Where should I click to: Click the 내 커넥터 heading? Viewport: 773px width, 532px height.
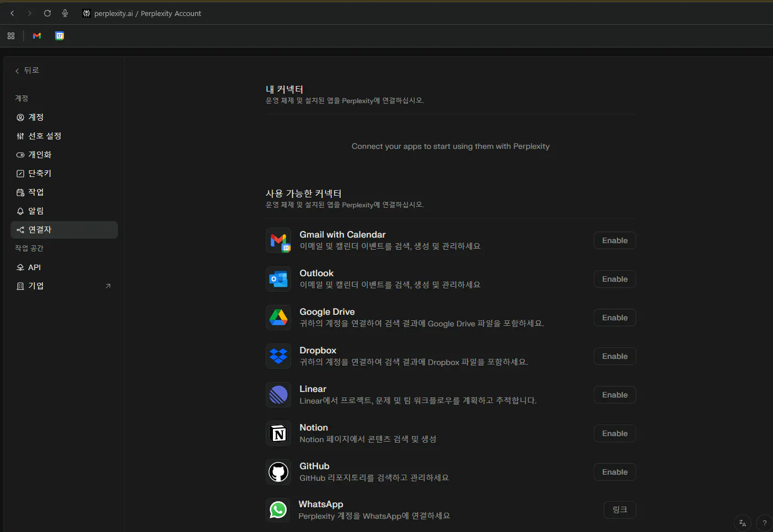tap(284, 89)
